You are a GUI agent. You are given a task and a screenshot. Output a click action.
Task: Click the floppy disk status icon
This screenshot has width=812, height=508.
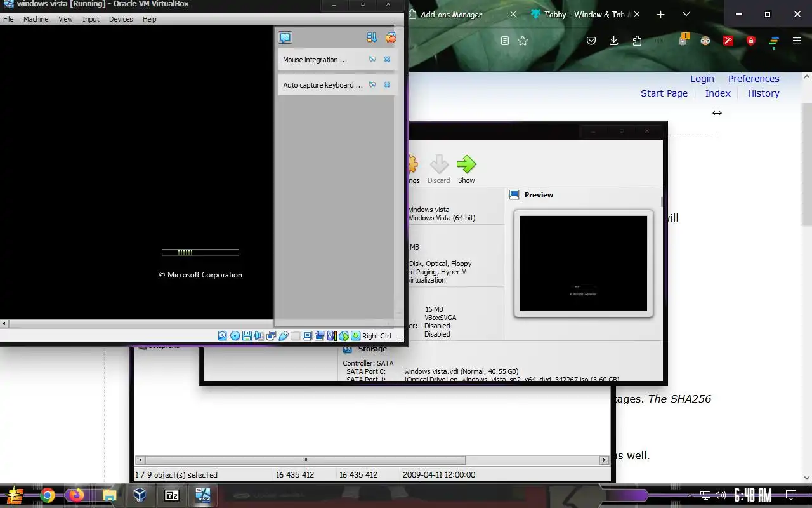pyautogui.click(x=247, y=336)
